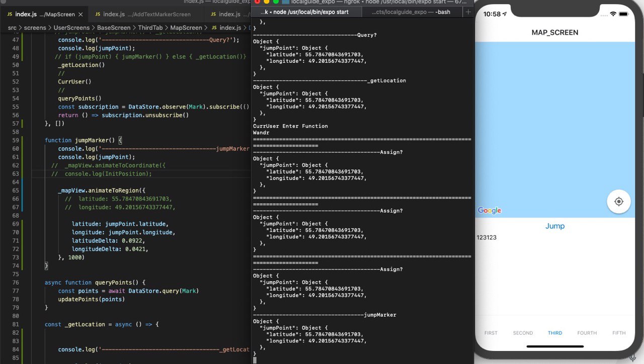Click the 123123 text below Jump

(487, 237)
